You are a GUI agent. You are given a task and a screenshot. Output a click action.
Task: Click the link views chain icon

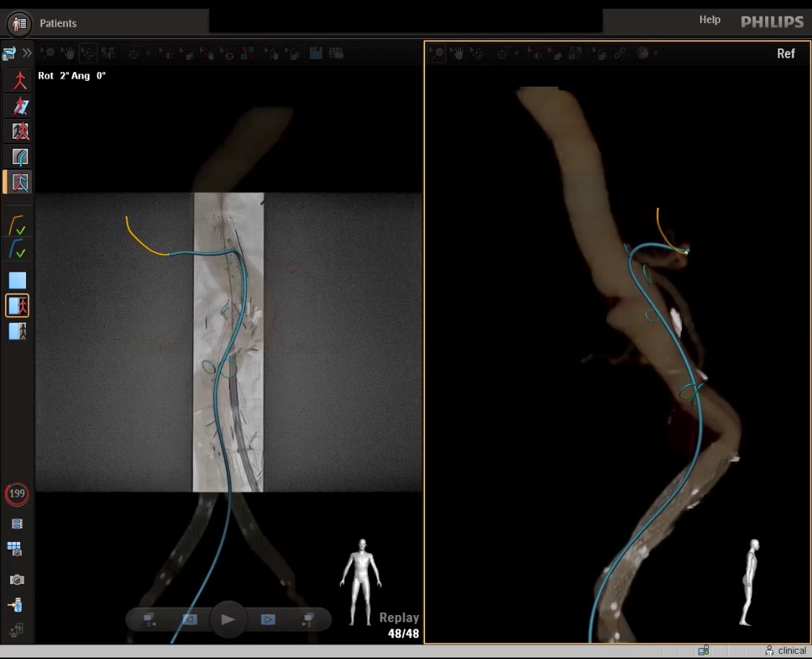tap(620, 53)
